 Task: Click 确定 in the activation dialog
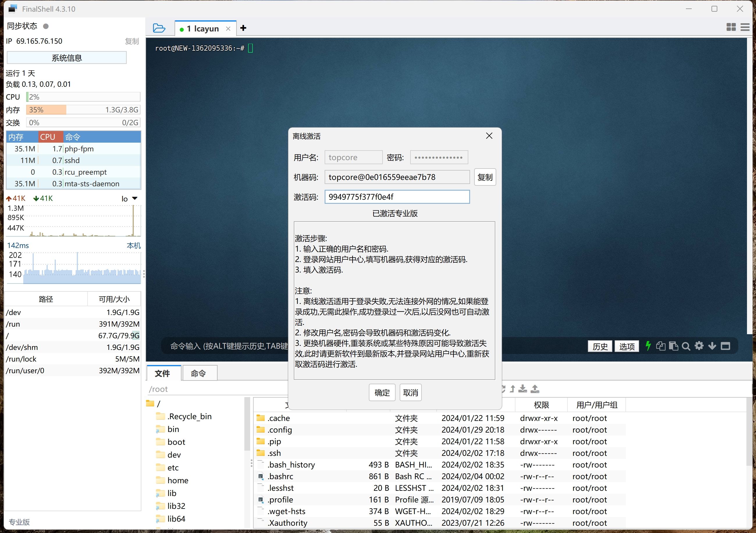coord(382,393)
